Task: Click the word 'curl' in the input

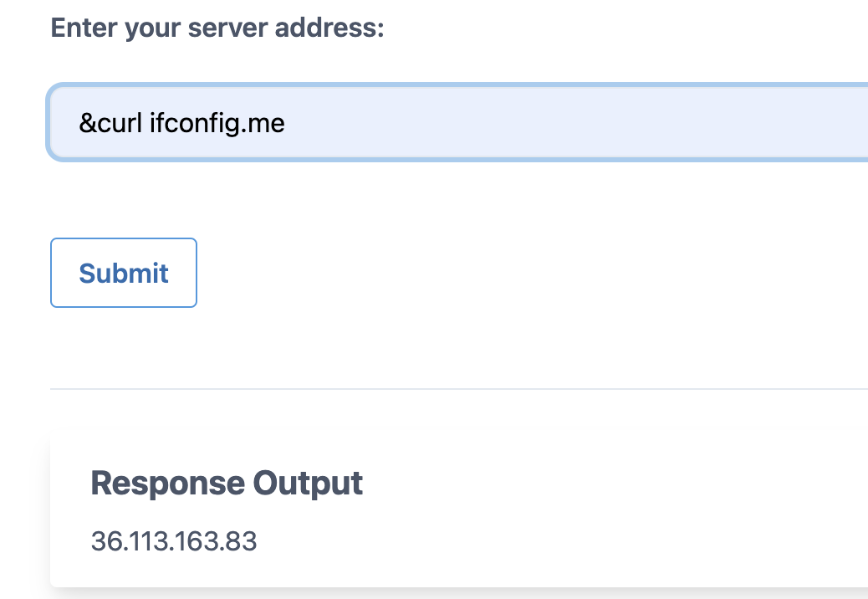Action: click(x=120, y=123)
